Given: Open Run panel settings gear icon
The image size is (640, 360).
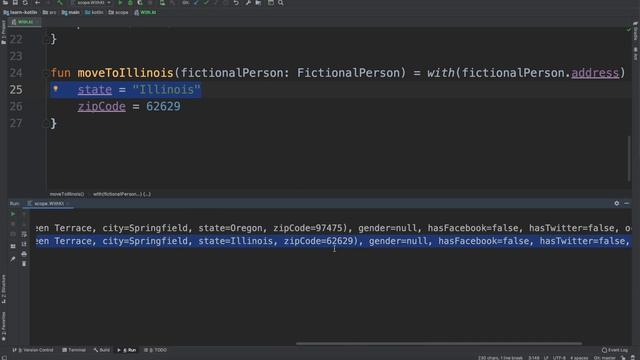Looking at the screenshot, I should tap(617, 203).
